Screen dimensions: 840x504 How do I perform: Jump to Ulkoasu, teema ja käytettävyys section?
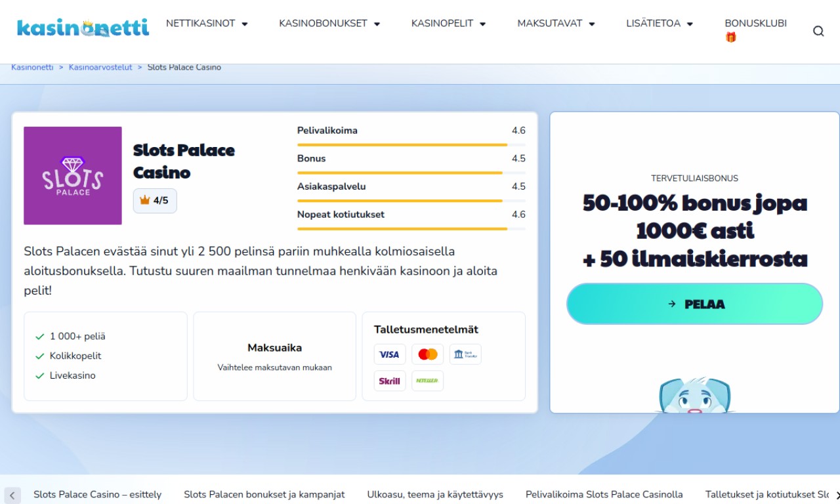[435, 495]
